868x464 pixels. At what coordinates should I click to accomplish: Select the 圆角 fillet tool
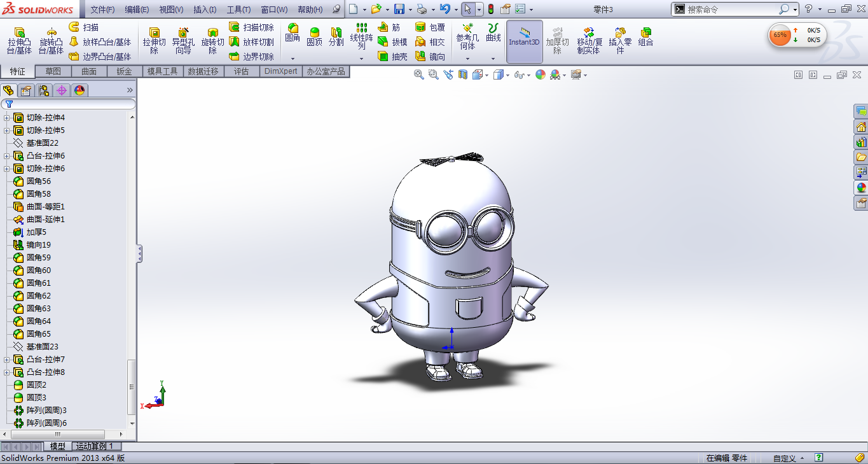293,33
